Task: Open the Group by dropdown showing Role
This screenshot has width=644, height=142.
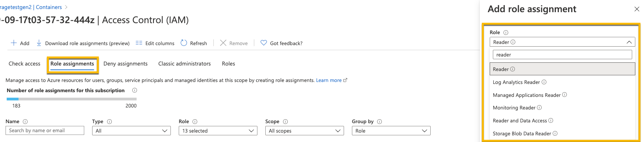Action: pos(391,131)
